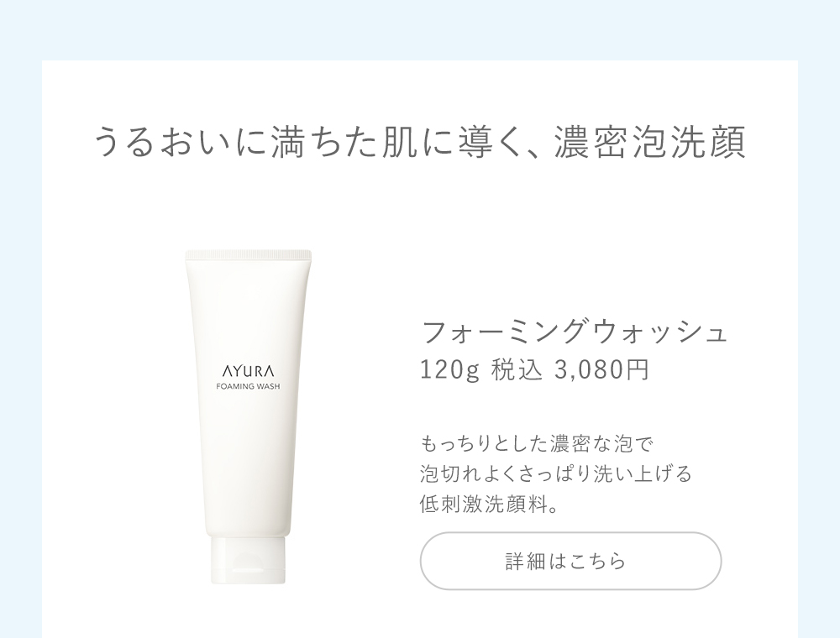Click the crimped top seal of the tube
This screenshot has height=638, width=840.
coord(249,255)
